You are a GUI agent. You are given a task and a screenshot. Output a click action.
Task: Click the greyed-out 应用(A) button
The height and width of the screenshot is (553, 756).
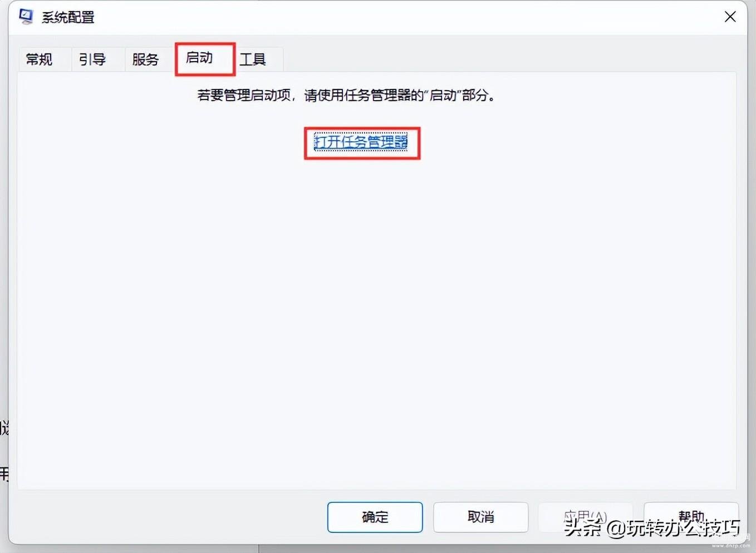tap(585, 517)
